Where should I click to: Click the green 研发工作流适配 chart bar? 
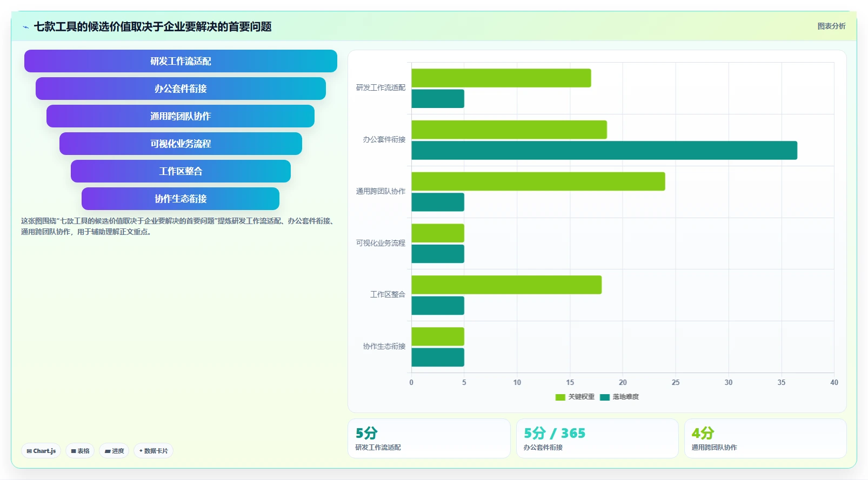pos(501,78)
